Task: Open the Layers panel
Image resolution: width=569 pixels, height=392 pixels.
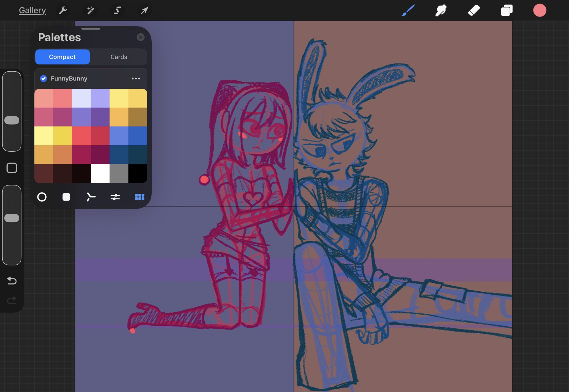Action: pyautogui.click(x=507, y=11)
